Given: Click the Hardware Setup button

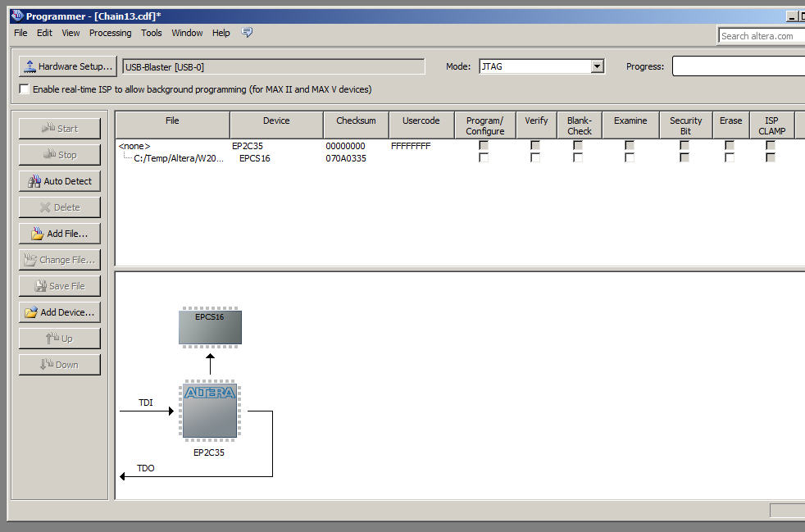Looking at the screenshot, I should pyautogui.click(x=68, y=66).
